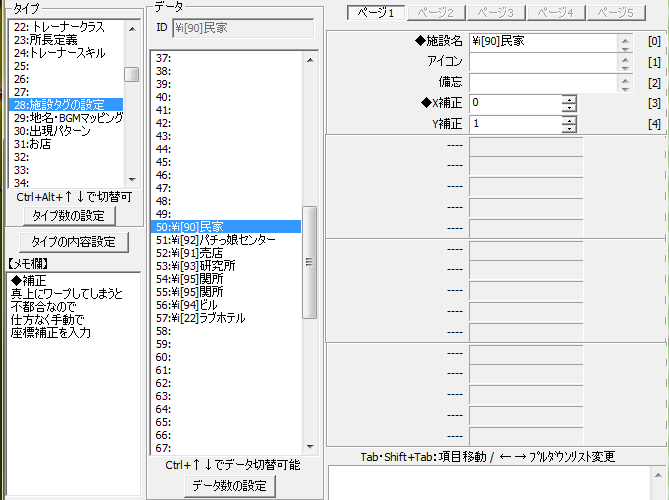Click down spinner of 備忘 field

(x=625, y=89)
